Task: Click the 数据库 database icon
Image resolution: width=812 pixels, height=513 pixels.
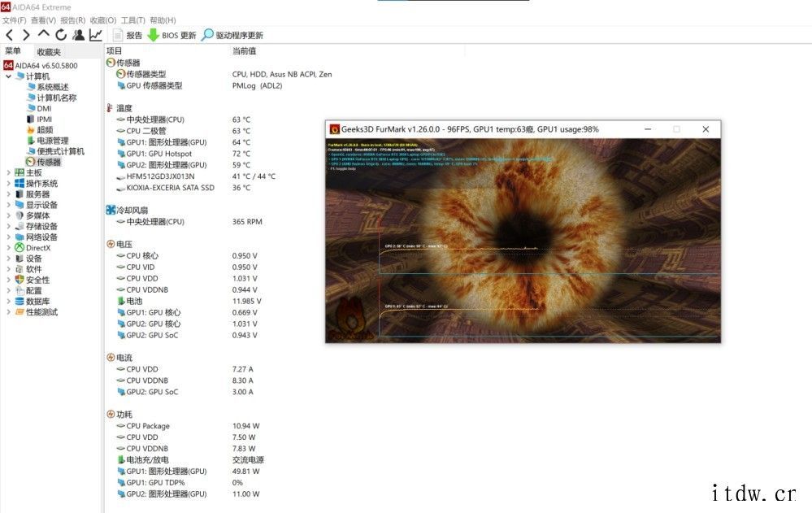Action: [20, 301]
